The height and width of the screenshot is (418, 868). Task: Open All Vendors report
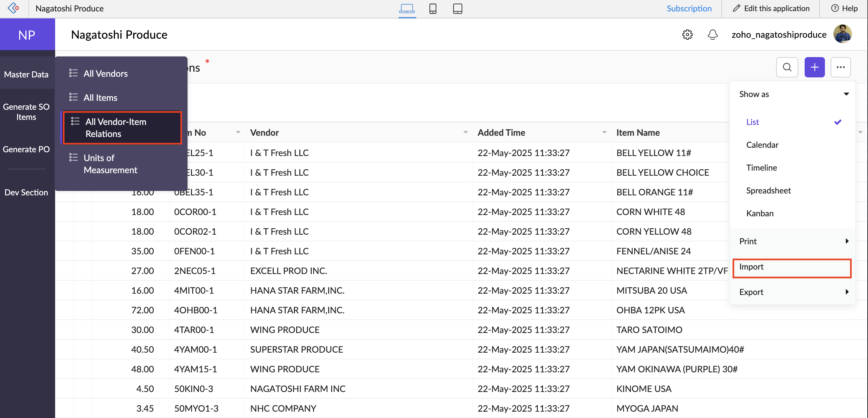[x=105, y=74]
